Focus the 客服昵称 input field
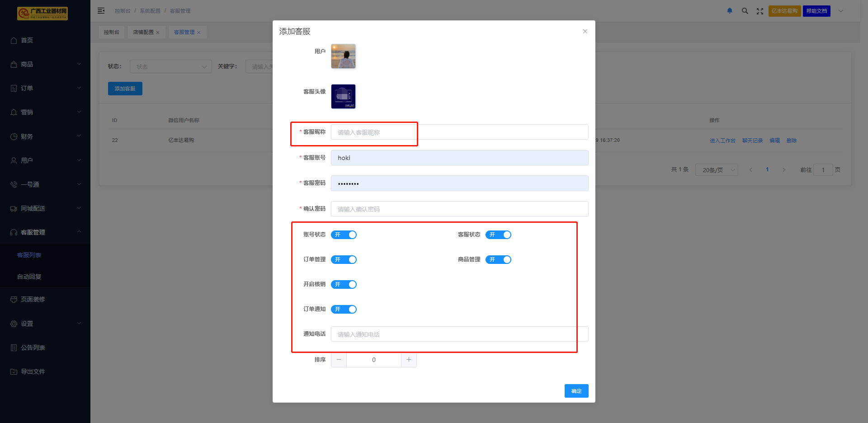This screenshot has height=423, width=868. tap(459, 132)
